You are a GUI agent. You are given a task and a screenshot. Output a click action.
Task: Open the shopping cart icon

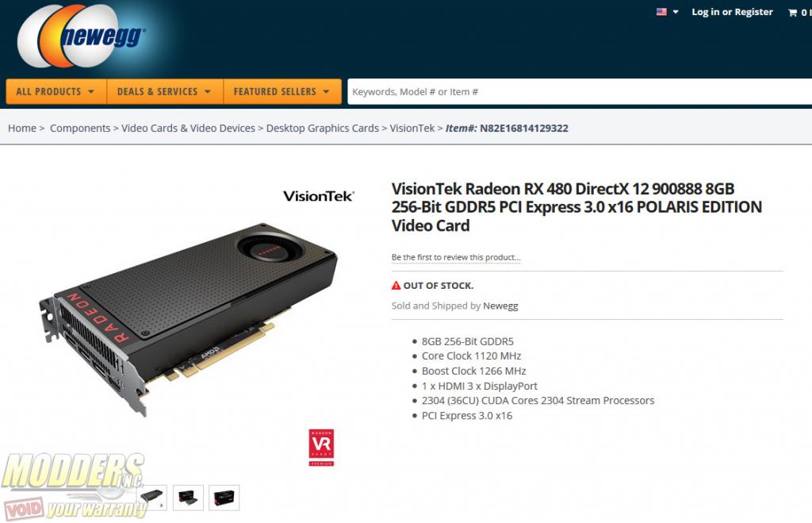point(792,13)
